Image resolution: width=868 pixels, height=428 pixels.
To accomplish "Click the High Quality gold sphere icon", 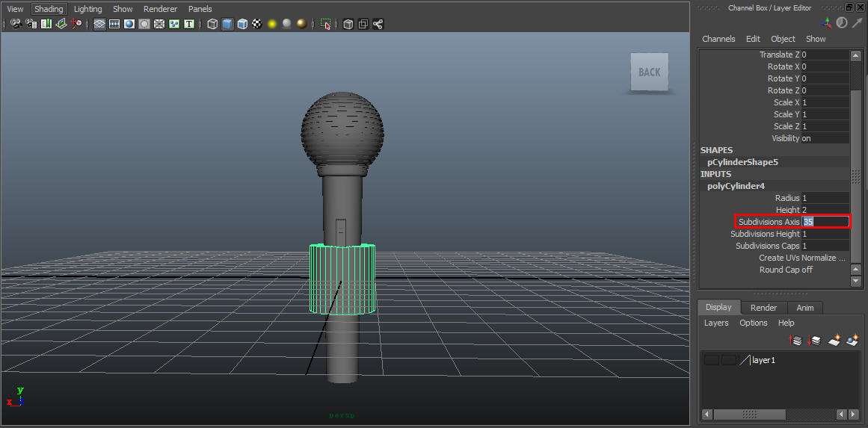I will [x=302, y=24].
